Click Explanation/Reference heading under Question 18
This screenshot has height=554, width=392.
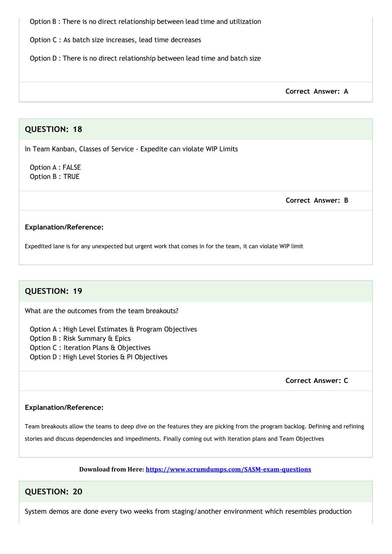(64, 227)
